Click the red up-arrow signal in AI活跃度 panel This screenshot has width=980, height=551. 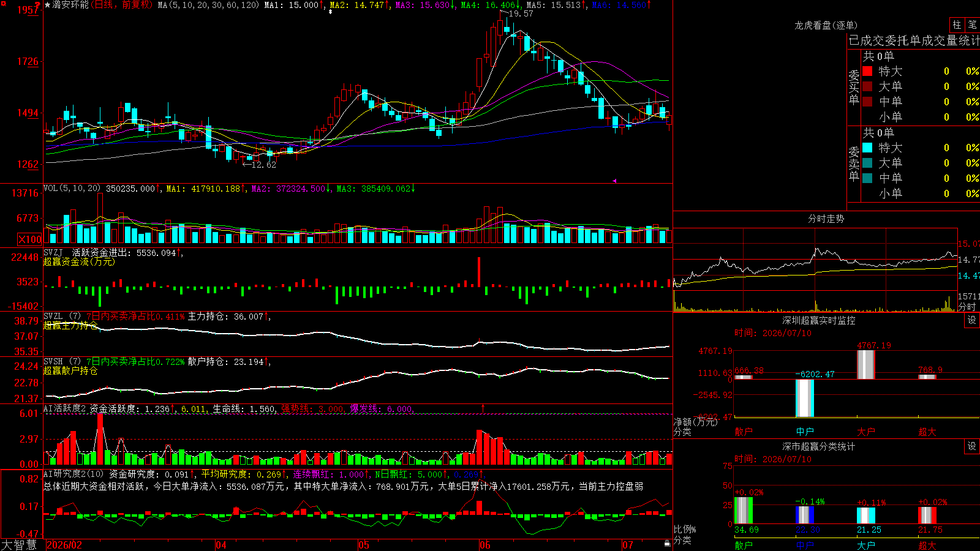coord(483,408)
